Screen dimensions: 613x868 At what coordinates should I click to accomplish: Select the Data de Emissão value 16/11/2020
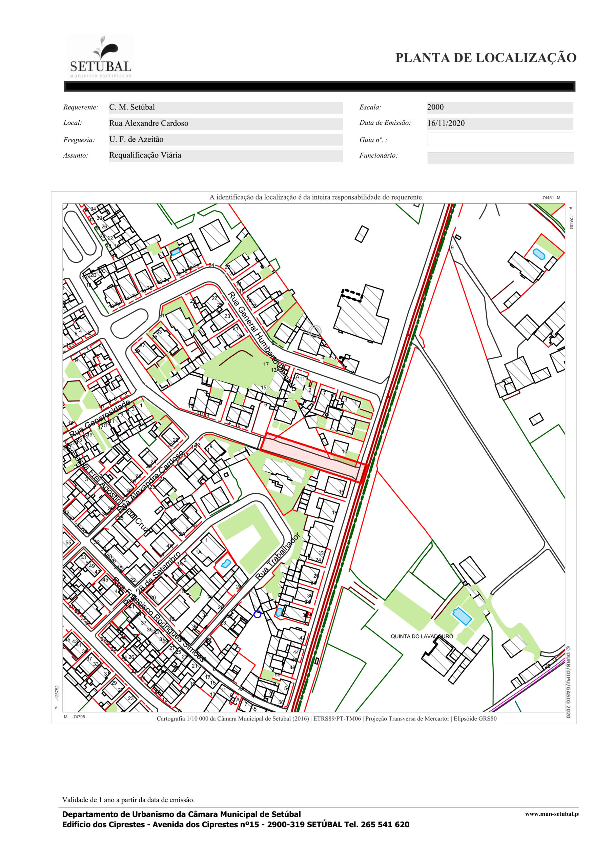click(x=500, y=123)
